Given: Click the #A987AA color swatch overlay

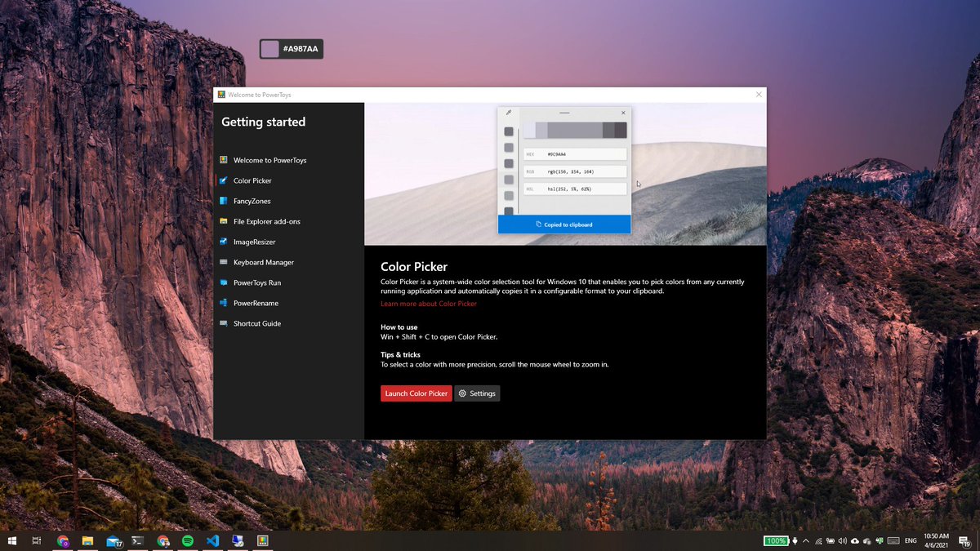Looking at the screenshot, I should point(291,49).
